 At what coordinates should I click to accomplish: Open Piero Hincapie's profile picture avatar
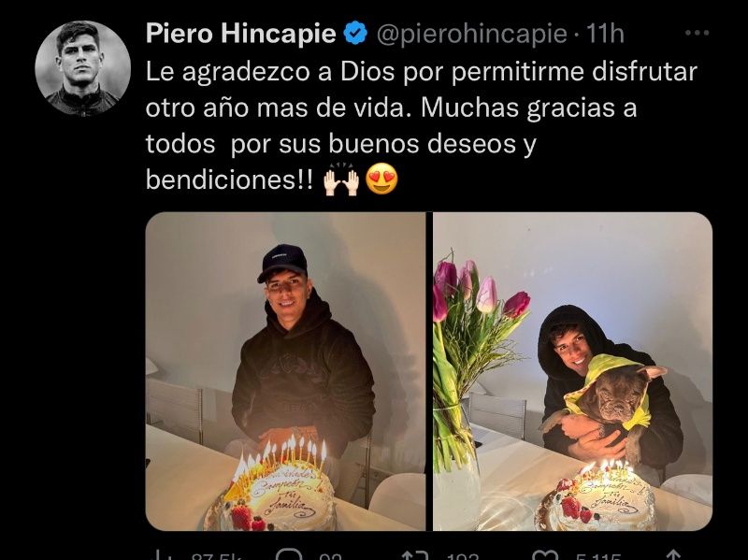pos(82,68)
